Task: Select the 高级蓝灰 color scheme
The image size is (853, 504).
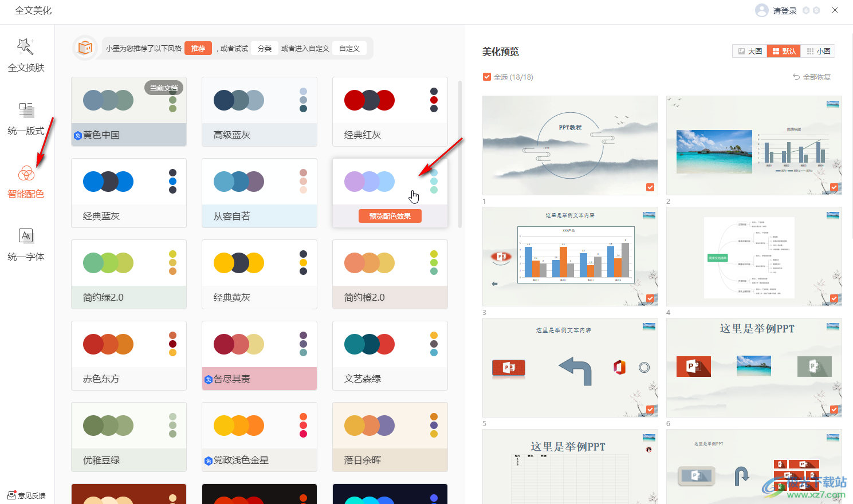Action: [x=260, y=112]
